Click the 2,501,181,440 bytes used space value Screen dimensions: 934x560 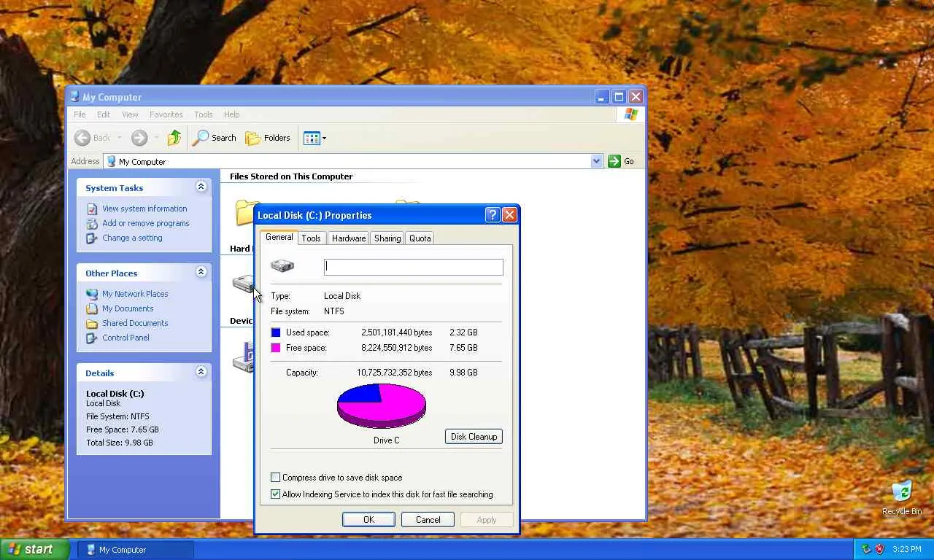click(x=396, y=332)
